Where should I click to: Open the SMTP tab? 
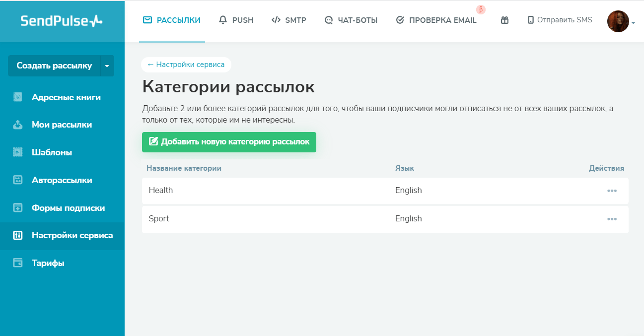tap(289, 20)
